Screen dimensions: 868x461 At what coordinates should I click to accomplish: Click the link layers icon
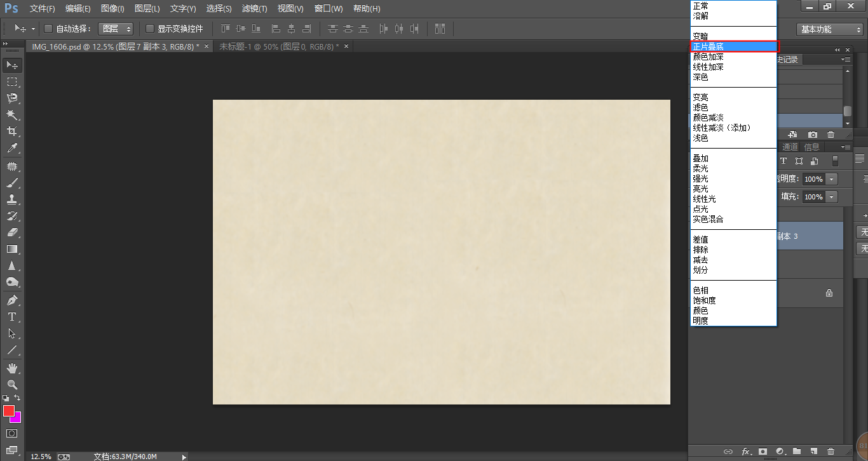(x=729, y=451)
